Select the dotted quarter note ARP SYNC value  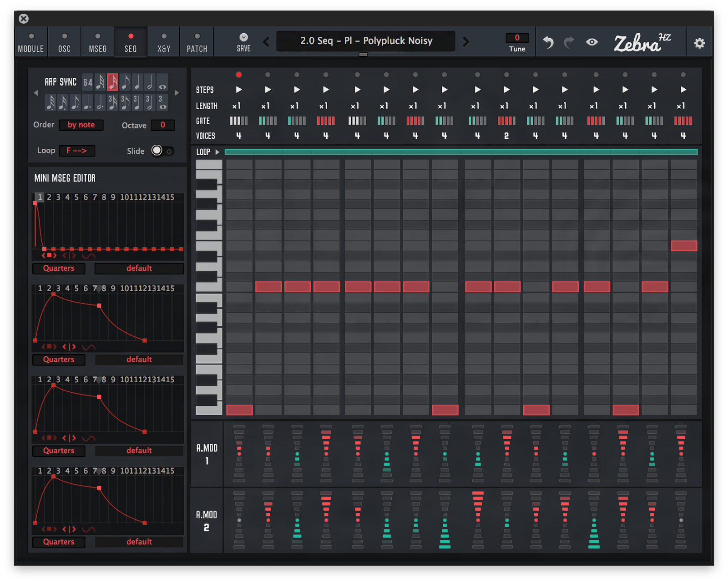[88, 102]
